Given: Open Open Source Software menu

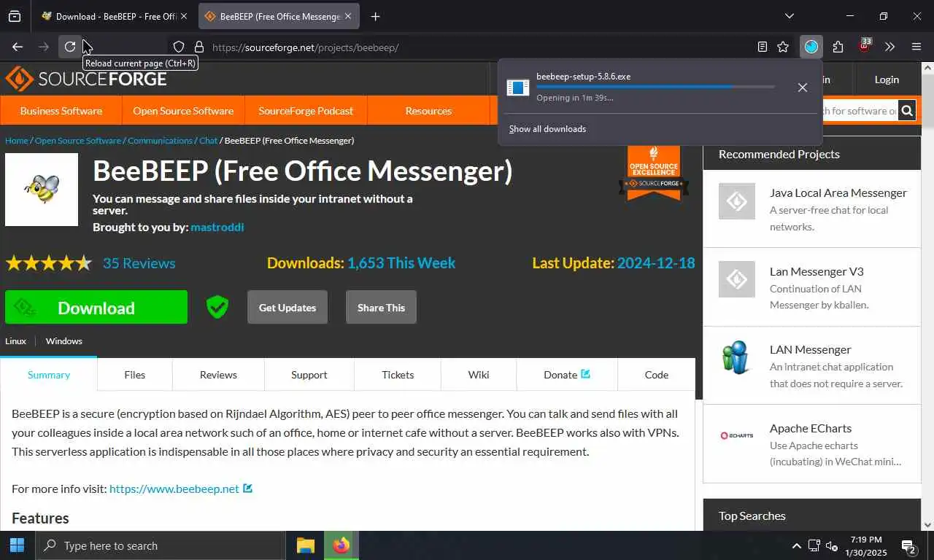Looking at the screenshot, I should point(183,111).
